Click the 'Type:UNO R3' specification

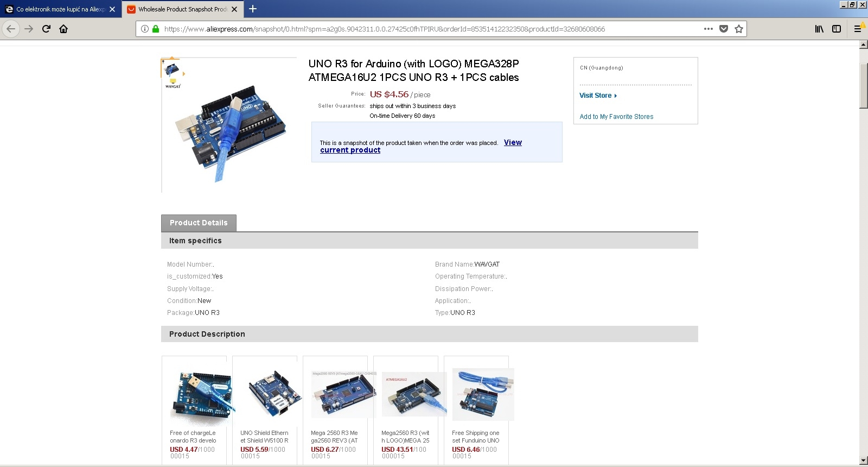[x=455, y=313]
